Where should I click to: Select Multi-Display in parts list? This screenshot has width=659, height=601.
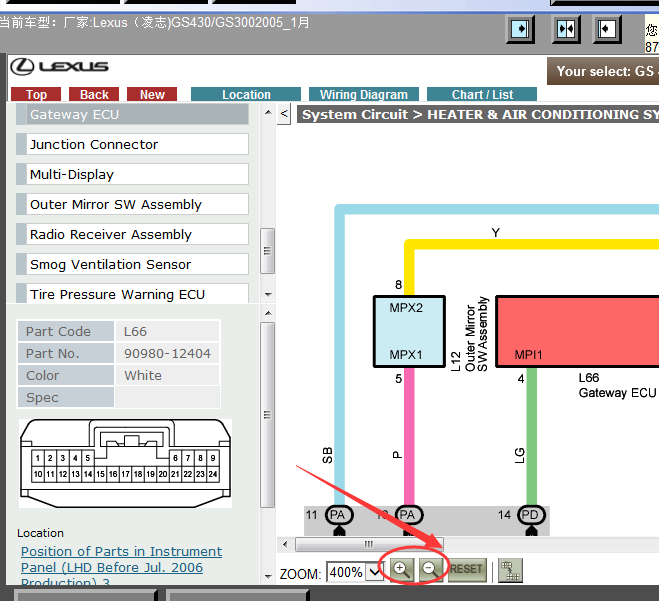point(132,174)
